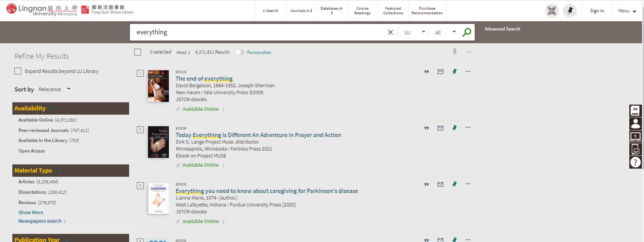
Task: Check the select-all results checkbox
Action: coord(138,52)
